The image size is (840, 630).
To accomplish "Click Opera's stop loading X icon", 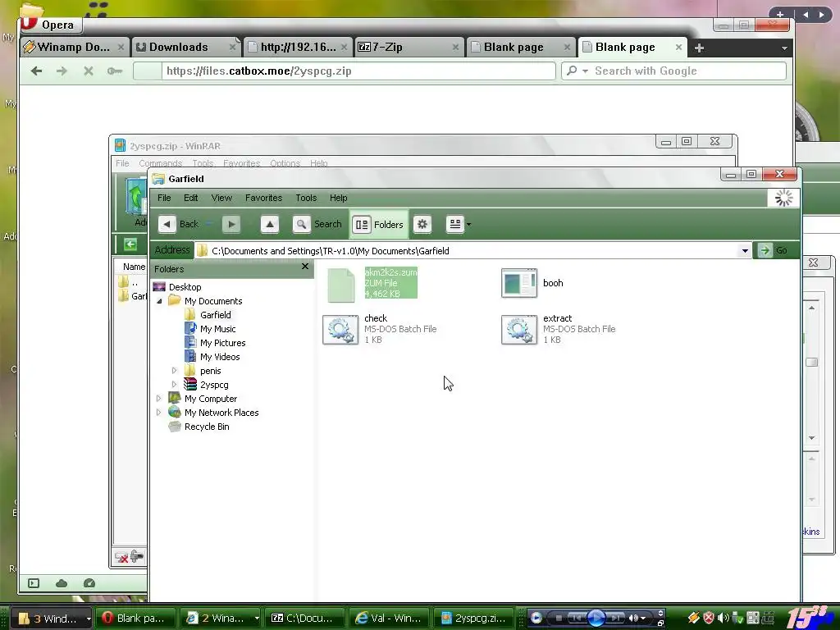I will click(89, 71).
